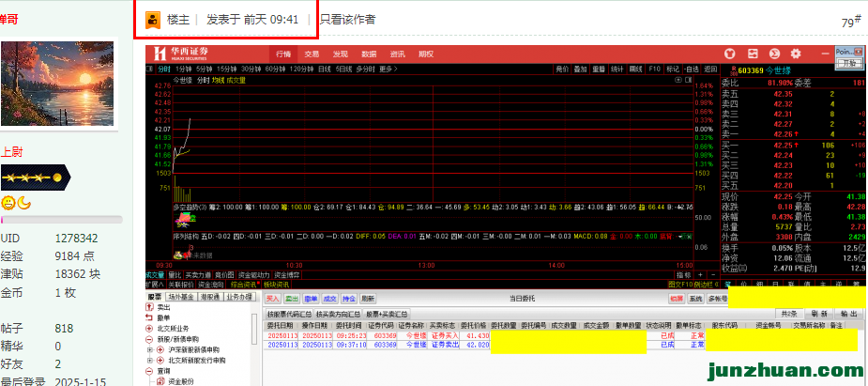Select the 15分钟 chart period
This screenshot has width=868, height=386.
tap(227, 69)
